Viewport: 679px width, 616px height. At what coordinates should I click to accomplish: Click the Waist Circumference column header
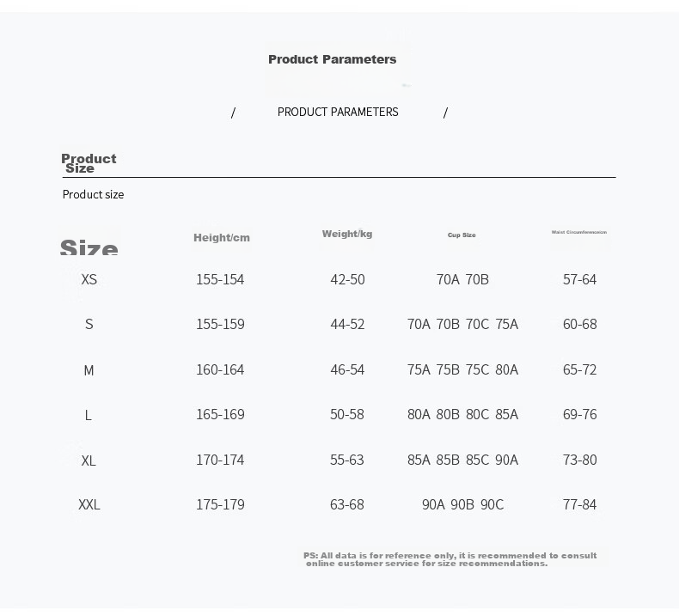(579, 232)
